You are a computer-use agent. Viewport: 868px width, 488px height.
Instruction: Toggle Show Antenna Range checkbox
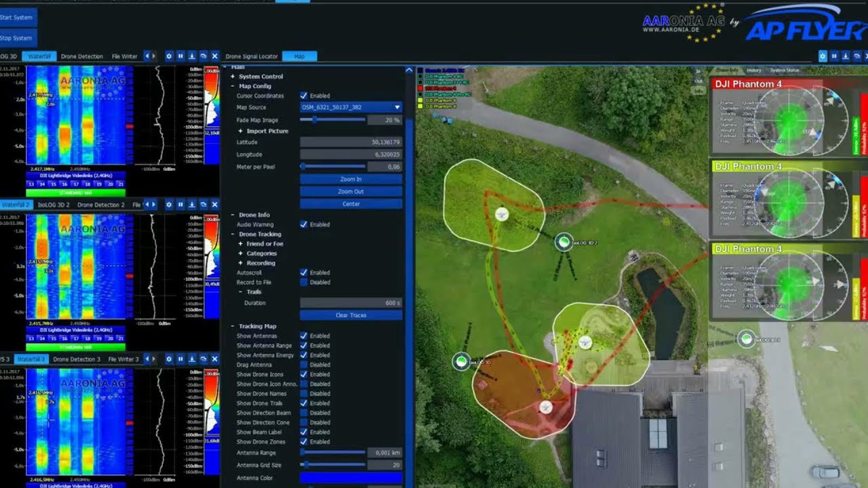pyautogui.click(x=304, y=346)
